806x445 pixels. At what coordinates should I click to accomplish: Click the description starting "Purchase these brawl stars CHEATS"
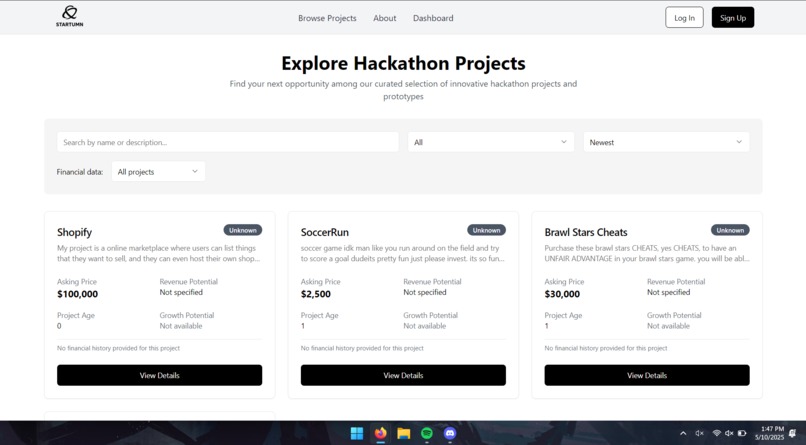coord(647,253)
